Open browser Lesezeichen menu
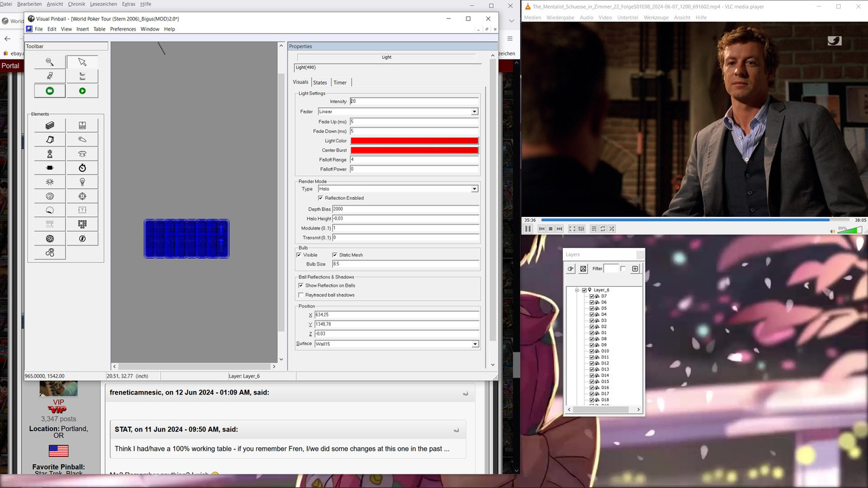Viewport: 868px width, 488px height. click(x=104, y=4)
